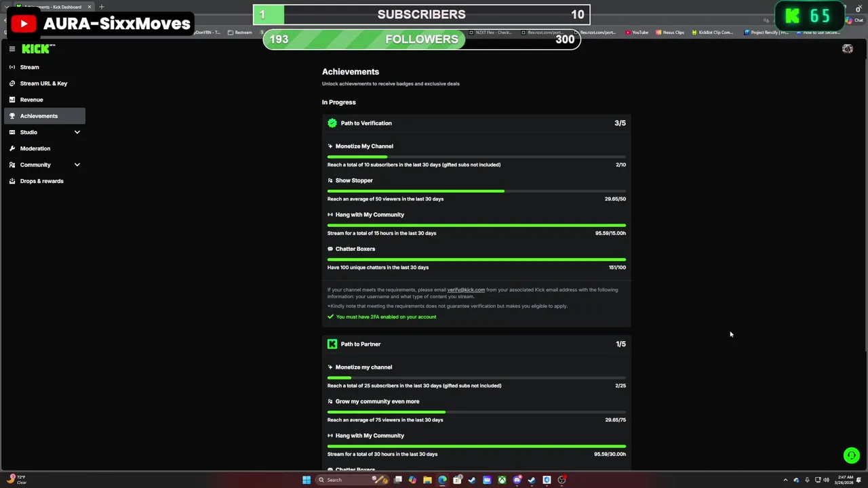Open File Explorer from the taskbar
The height and width of the screenshot is (488, 868).
point(427,480)
